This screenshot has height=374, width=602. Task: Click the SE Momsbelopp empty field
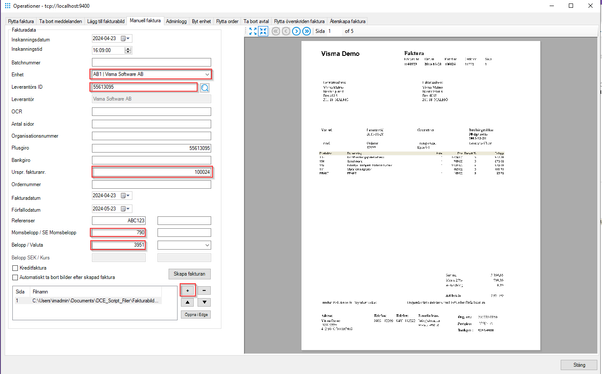(x=184, y=232)
